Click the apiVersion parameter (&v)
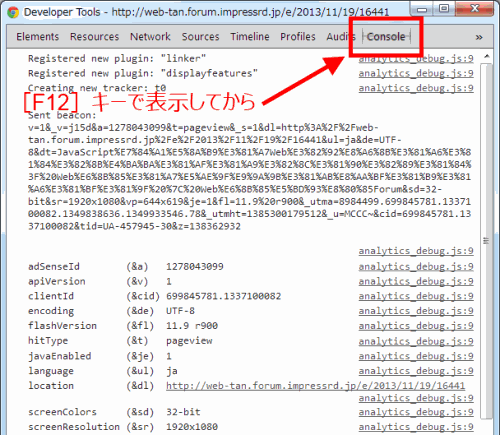500x435 pixels. click(137, 281)
